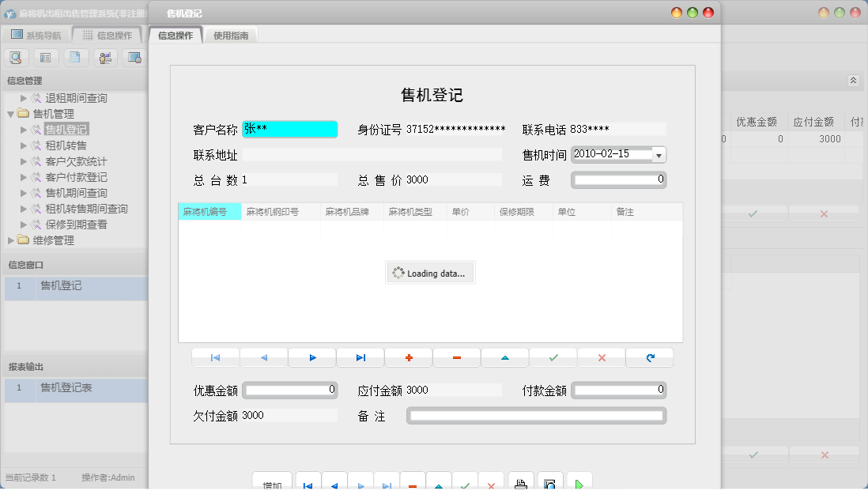The image size is (868, 502).
Task: Click the 客户名称 input field containing 张**
Action: coord(289,128)
